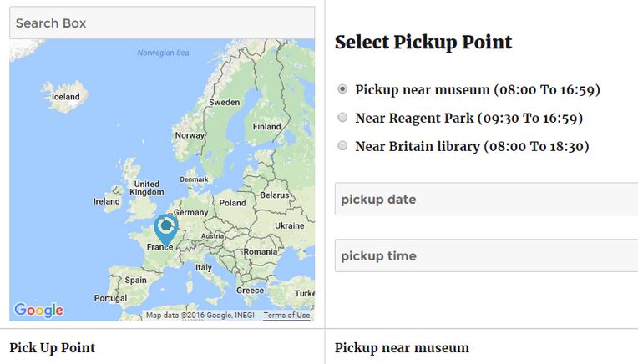Click the Google logo on the map
Image resolution: width=638 pixels, height=364 pixels.
click(x=38, y=311)
